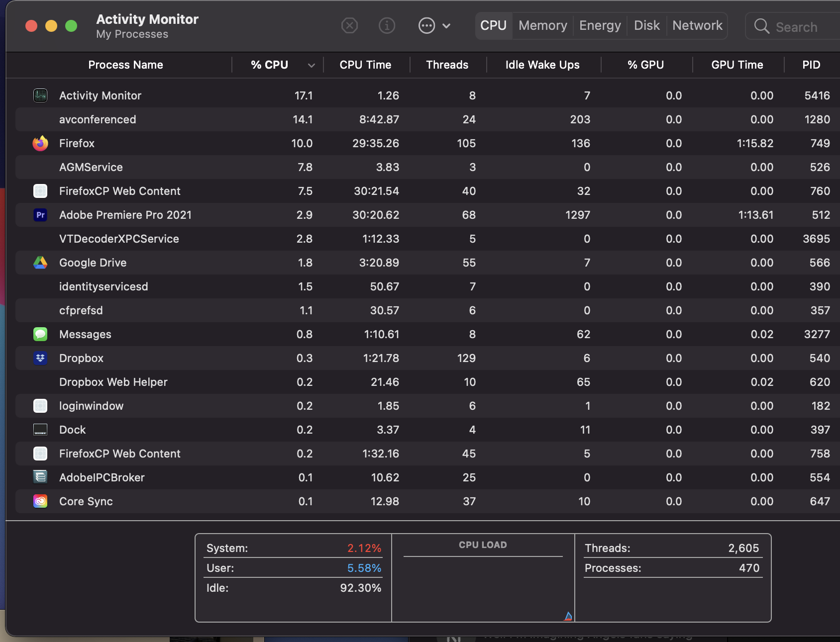The height and width of the screenshot is (642, 840).
Task: Sort by PID column header
Action: pyautogui.click(x=811, y=65)
